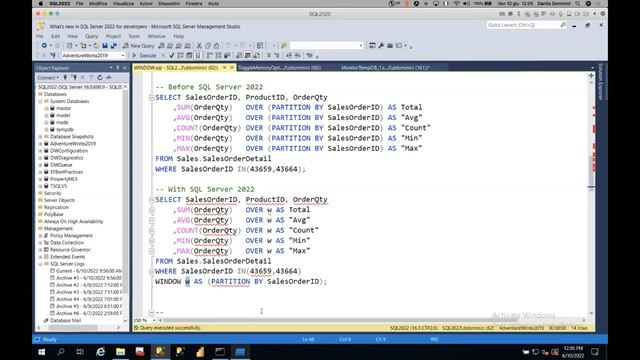Open the AdventureWorks2019 database dropdown in toolbar

(123, 56)
